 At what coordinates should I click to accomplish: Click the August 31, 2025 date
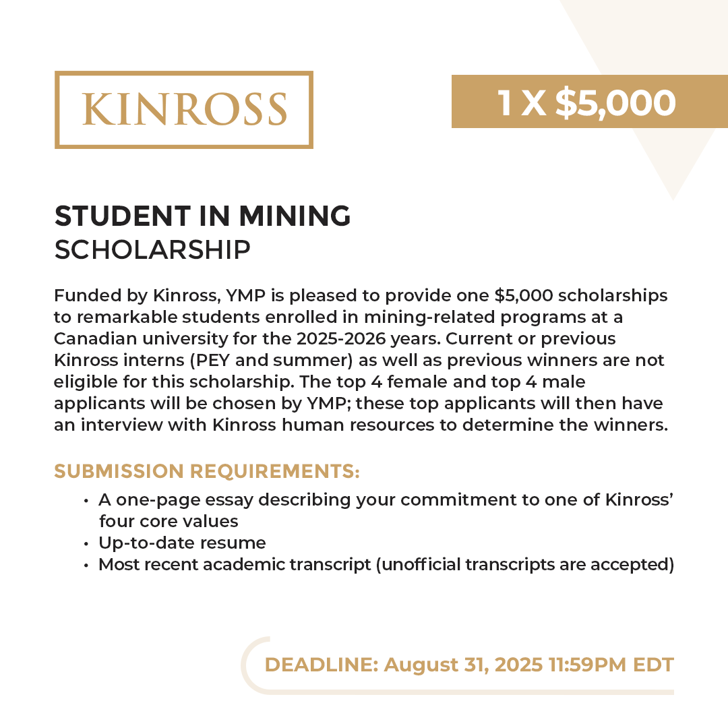click(x=462, y=665)
